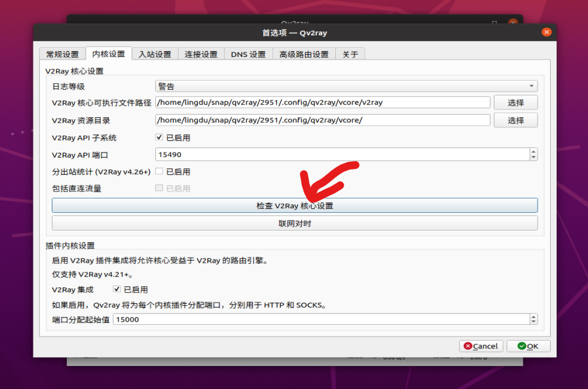Image resolution: width=588 pixels, height=389 pixels.
Task: Increase 端口分配起始值 with up arrow
Action: coord(534,316)
